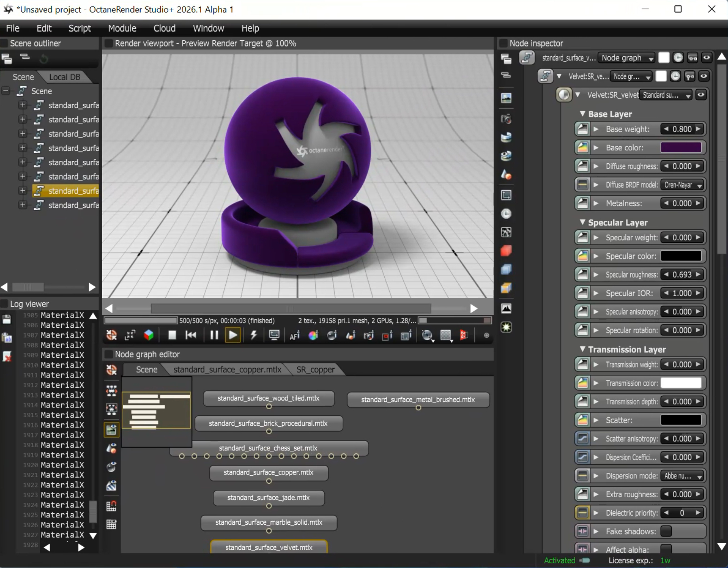Toggle the Log viewer panel lock checkbox

point(4,304)
